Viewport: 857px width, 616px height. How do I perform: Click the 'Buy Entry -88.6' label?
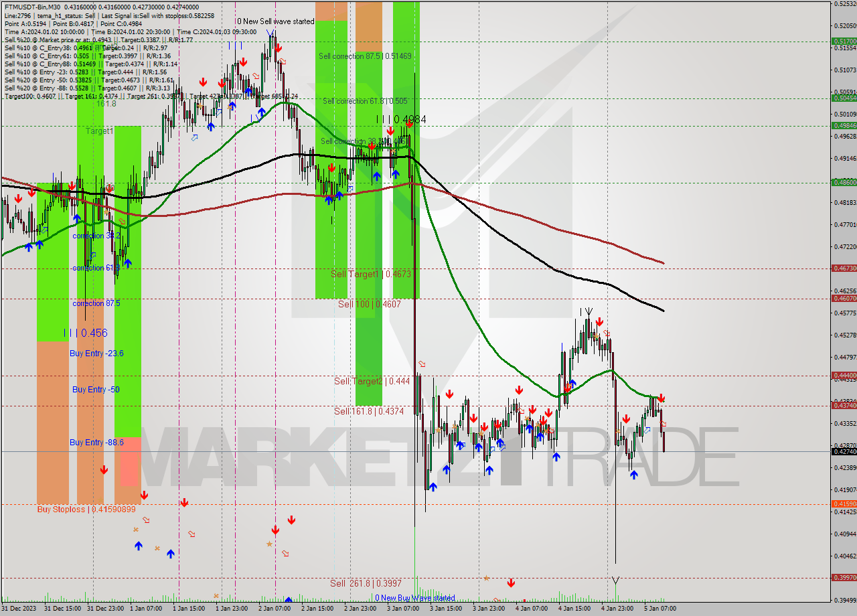[96, 443]
